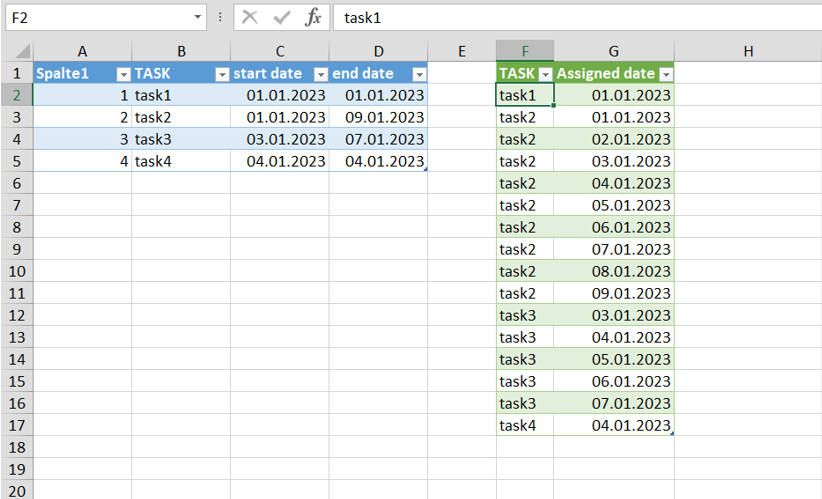This screenshot has height=499, width=822.
Task: Select column E header
Action: click(462, 51)
